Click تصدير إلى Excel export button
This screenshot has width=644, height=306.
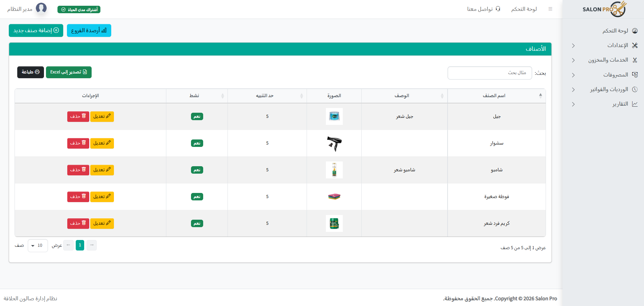pos(69,72)
